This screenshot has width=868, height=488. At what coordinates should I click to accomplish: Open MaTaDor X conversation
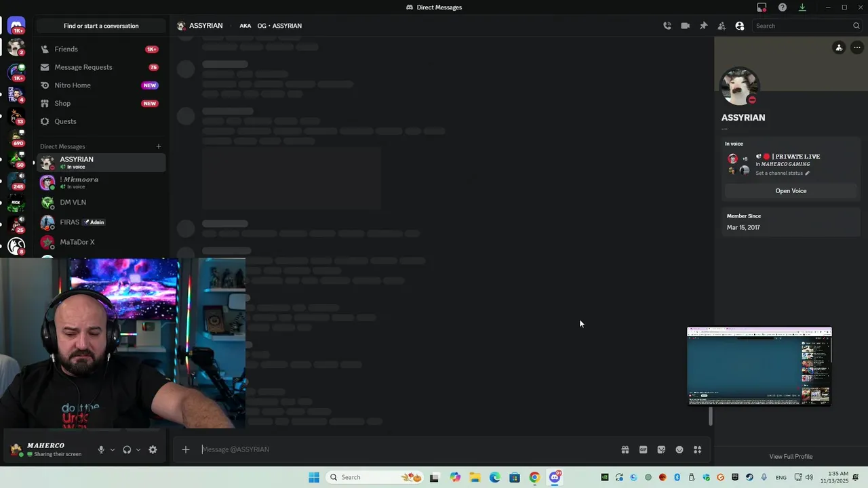[x=101, y=242]
